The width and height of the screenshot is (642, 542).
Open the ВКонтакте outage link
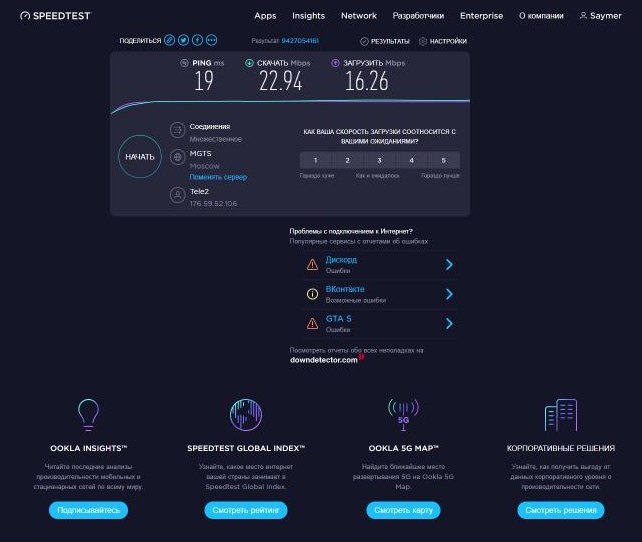tap(345, 289)
